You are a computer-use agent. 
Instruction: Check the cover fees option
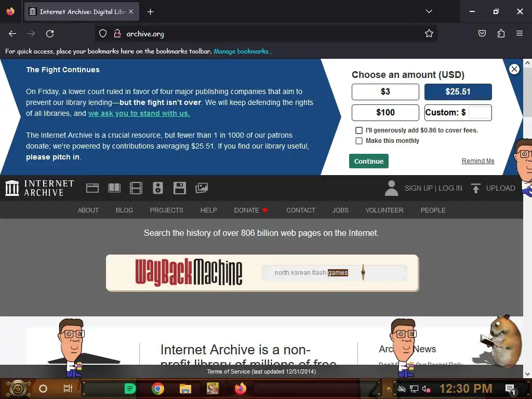[358, 130]
